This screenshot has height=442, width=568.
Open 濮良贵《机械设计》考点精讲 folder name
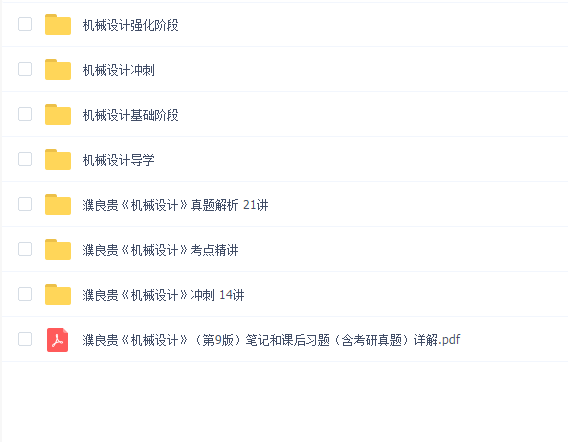click(160, 250)
